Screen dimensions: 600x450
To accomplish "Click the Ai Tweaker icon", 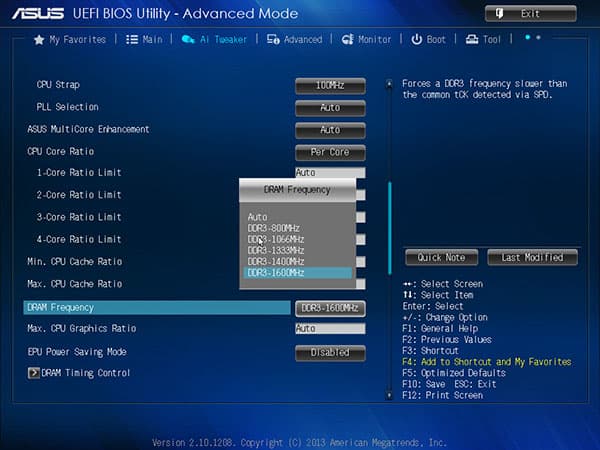I will click(x=188, y=39).
